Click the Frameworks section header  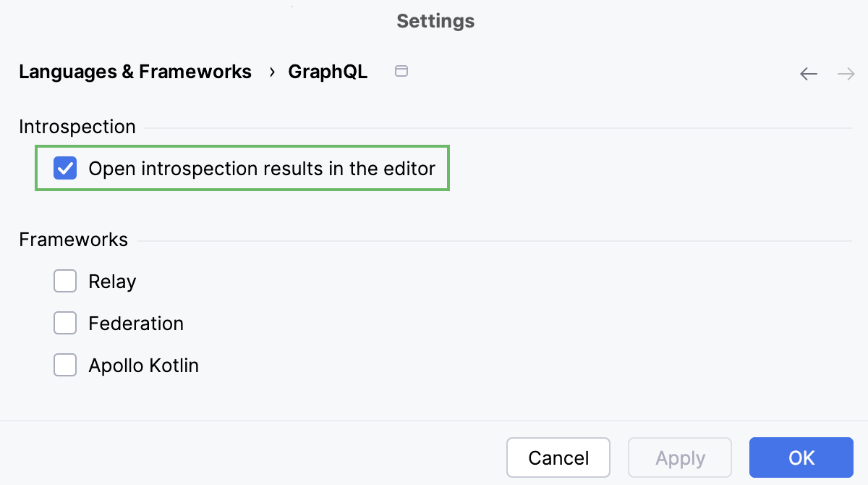74,240
